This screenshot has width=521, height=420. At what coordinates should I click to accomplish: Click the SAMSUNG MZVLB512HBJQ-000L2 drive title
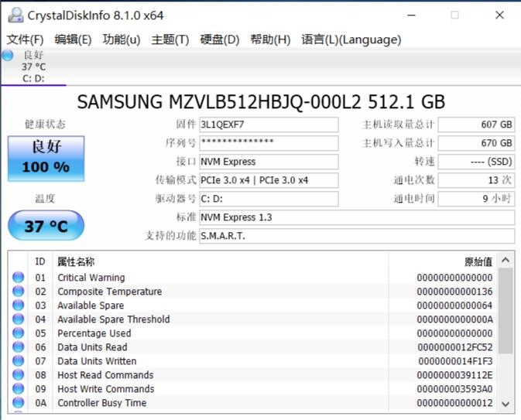click(261, 102)
